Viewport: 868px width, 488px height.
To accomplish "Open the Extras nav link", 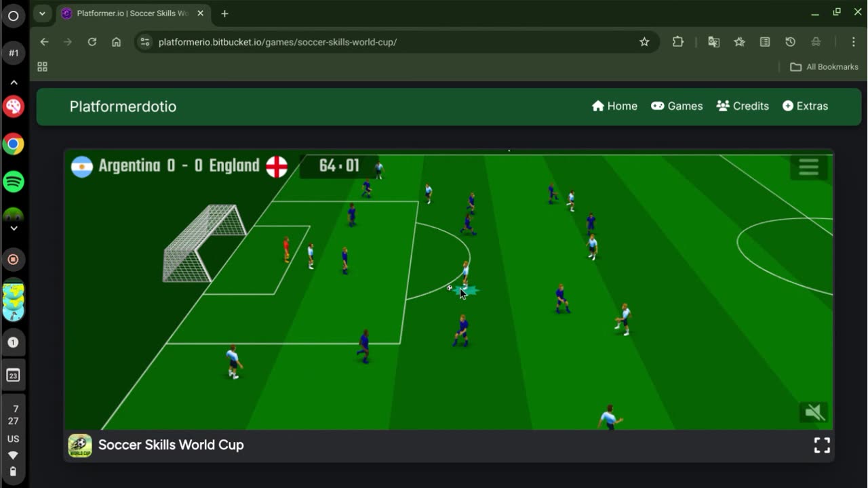I will 805,106.
